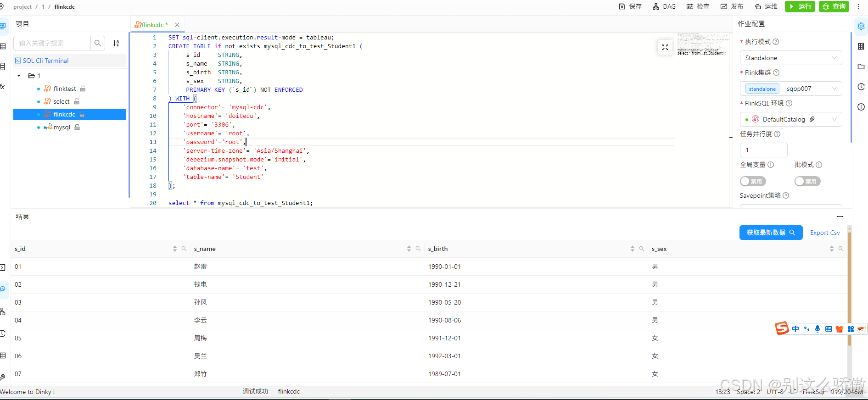The image size is (868, 400).
Task: Click the keyword search magnifier button
Action: [98, 43]
